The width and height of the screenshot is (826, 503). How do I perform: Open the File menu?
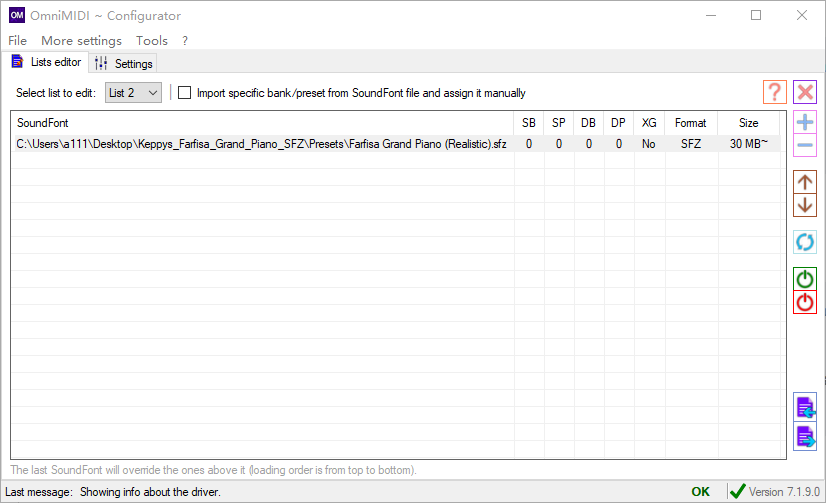point(17,41)
